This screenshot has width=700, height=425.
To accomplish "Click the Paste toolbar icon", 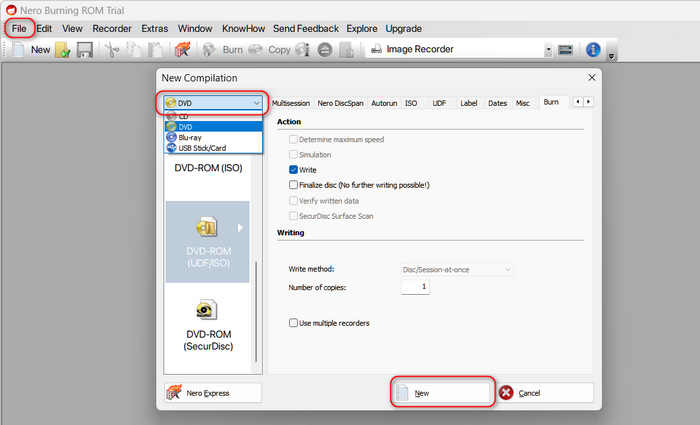I will click(x=155, y=50).
